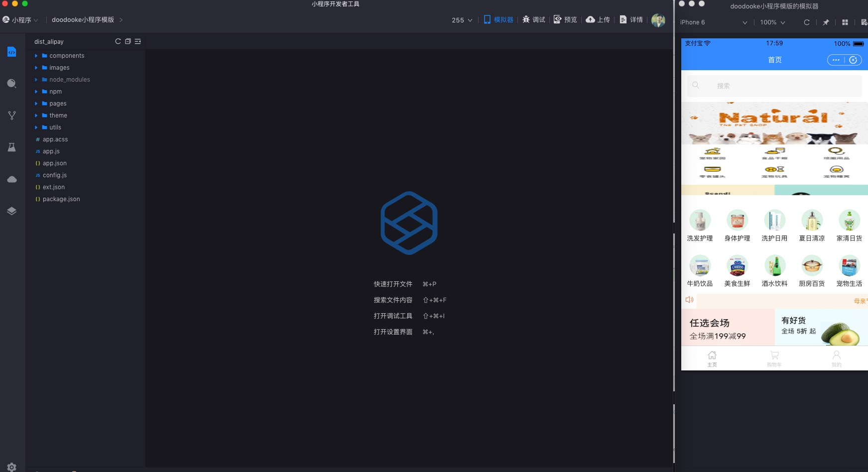The height and width of the screenshot is (472, 868).
Task: Refresh the simulator with reload icon
Action: (x=807, y=22)
